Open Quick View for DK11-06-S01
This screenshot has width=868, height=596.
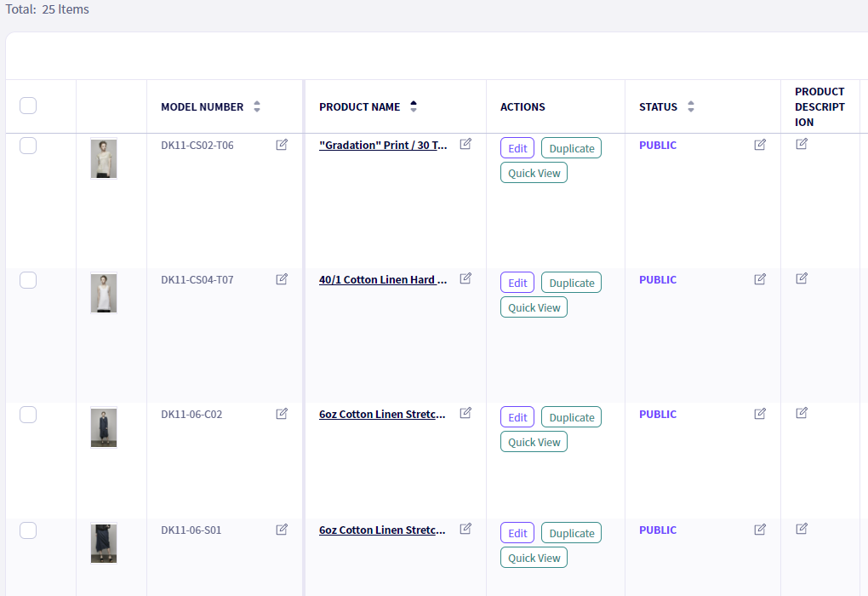(534, 558)
